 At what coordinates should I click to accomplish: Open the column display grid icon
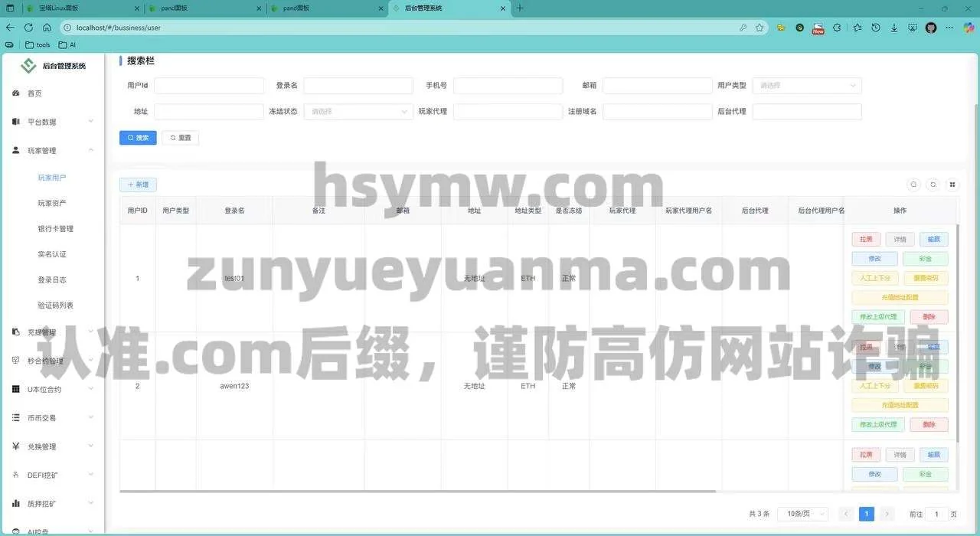(952, 185)
